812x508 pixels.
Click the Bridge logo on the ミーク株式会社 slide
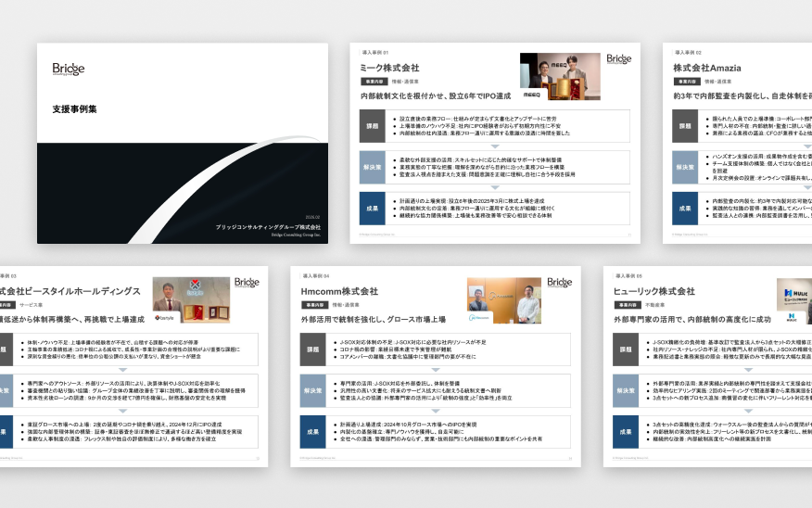pyautogui.click(x=619, y=59)
